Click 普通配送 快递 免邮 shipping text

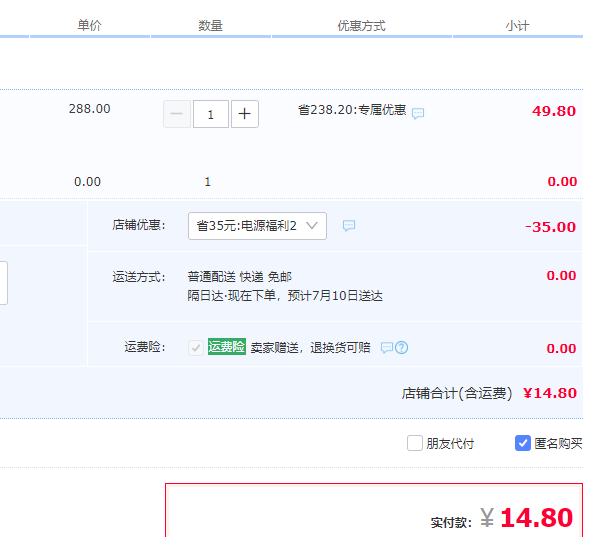(x=239, y=277)
